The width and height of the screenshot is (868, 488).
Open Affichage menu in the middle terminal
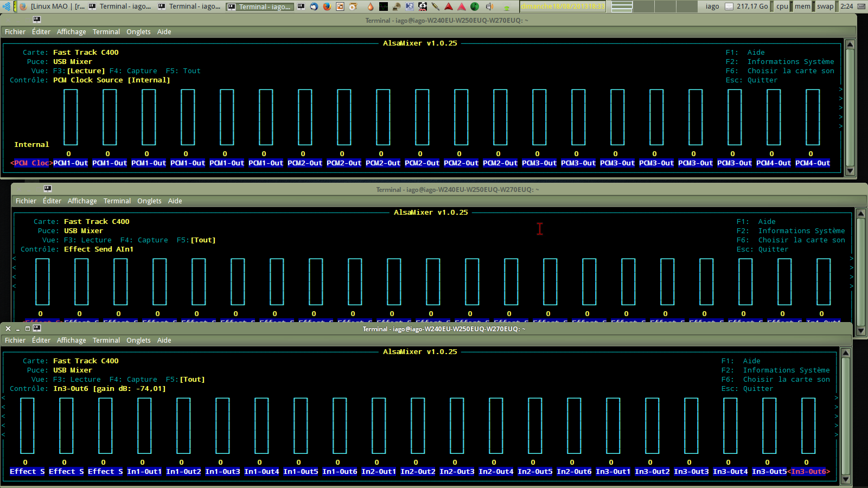(82, 201)
